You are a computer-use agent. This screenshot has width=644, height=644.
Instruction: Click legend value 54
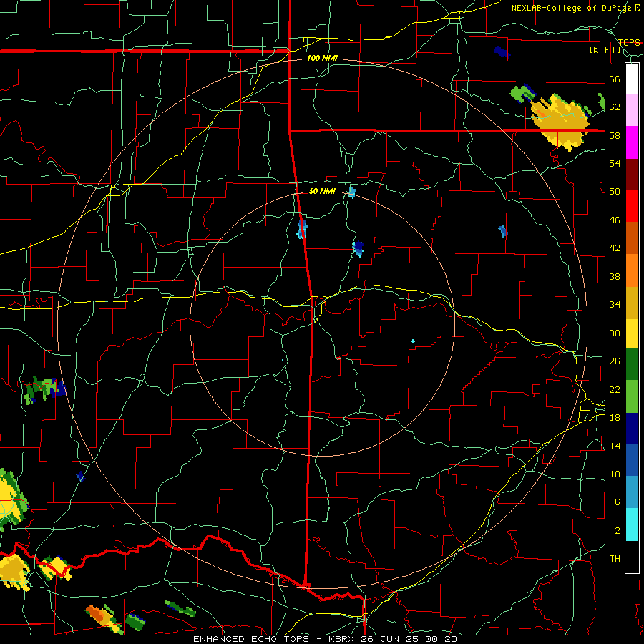[x=615, y=163]
